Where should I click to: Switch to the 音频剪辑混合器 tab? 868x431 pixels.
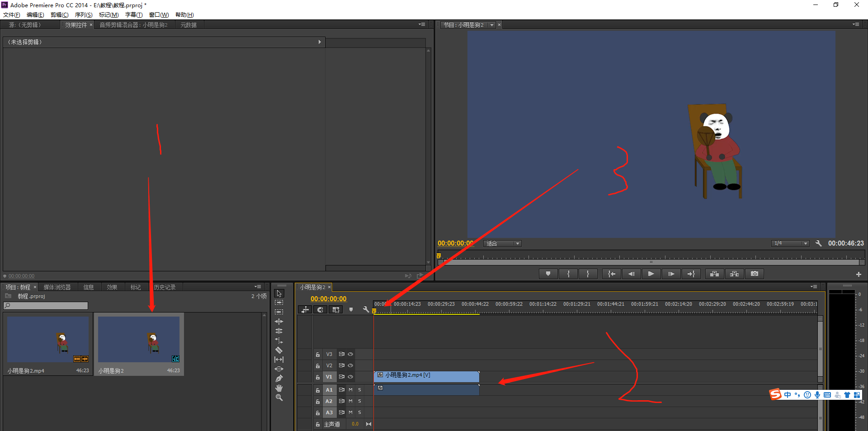(134, 25)
